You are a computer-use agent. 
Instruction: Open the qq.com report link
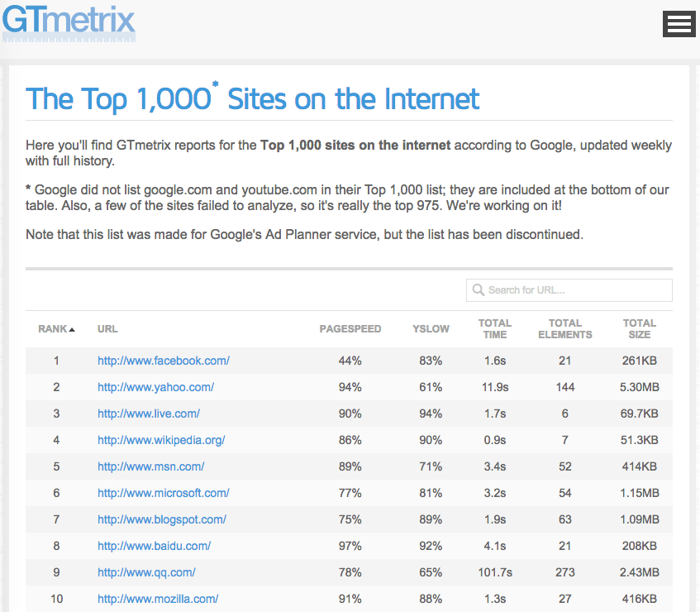tap(146, 572)
